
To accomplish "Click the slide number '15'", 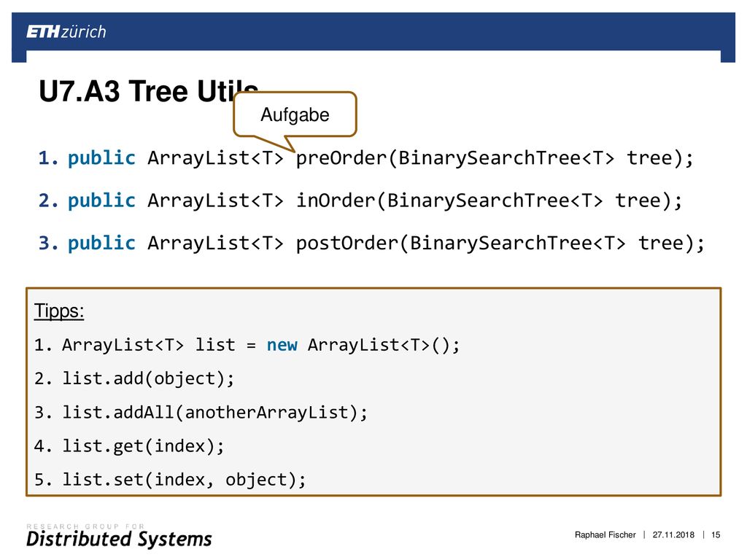I will (x=716, y=534).
